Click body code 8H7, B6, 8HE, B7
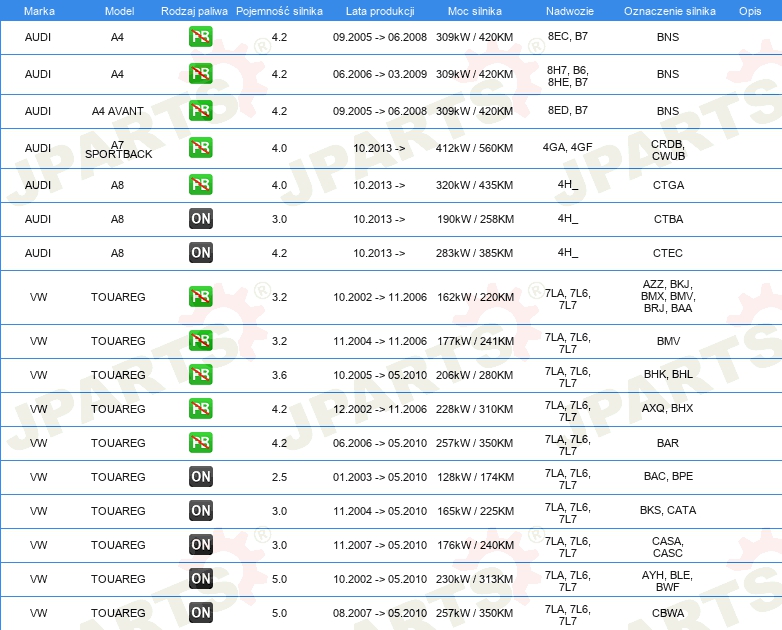 pyautogui.click(x=568, y=76)
